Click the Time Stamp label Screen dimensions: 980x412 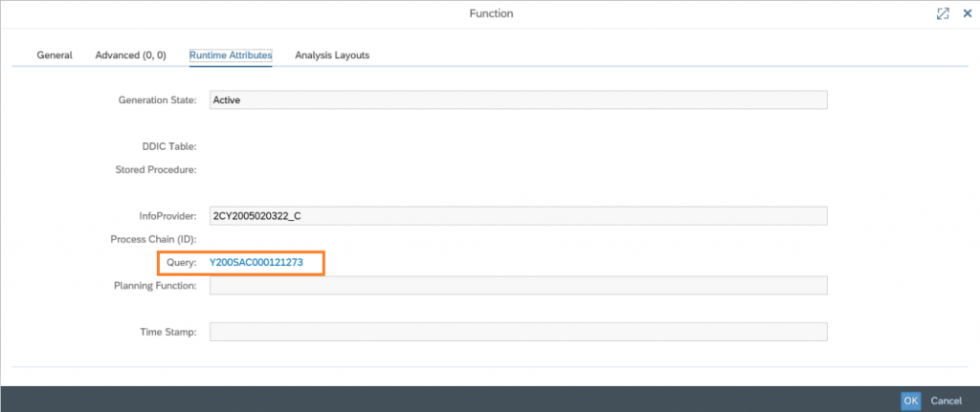coord(168,332)
